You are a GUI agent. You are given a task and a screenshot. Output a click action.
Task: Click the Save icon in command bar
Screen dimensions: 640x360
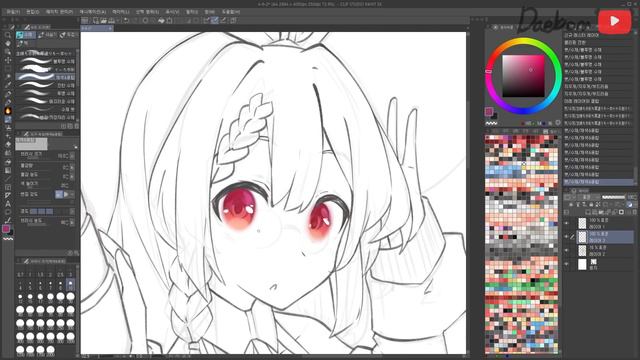coord(111,20)
